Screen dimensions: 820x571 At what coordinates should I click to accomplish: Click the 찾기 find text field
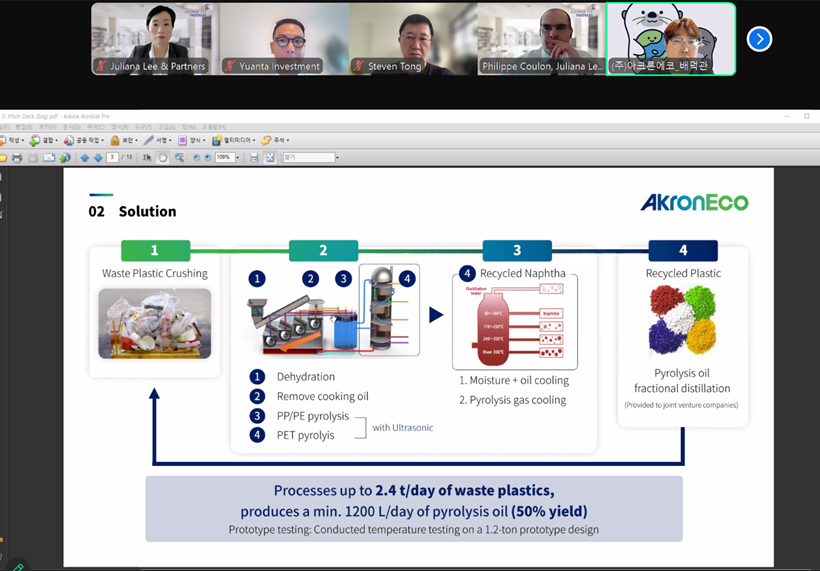click(309, 157)
